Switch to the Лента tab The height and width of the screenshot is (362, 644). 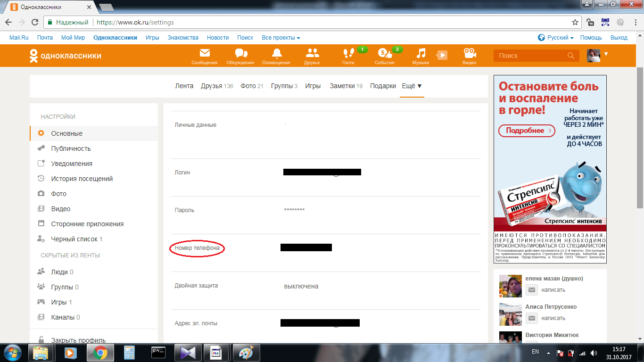(184, 86)
